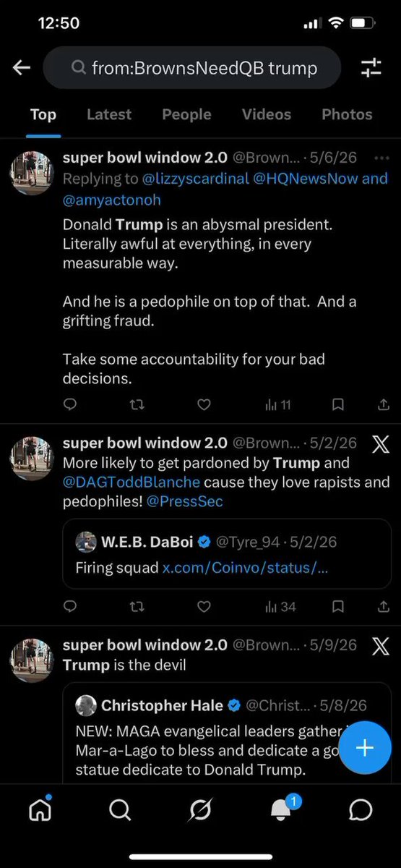Open search filter settings icon
401x868 pixels.
coord(371,68)
